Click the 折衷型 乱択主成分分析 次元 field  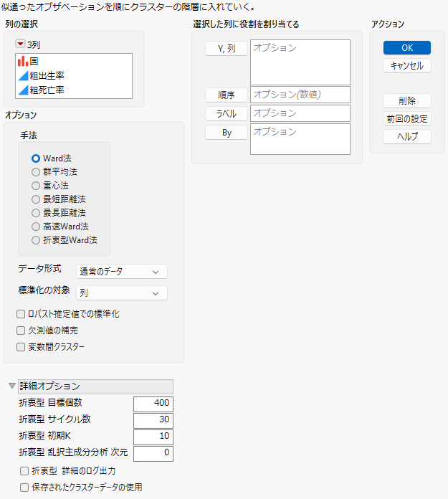point(153,454)
